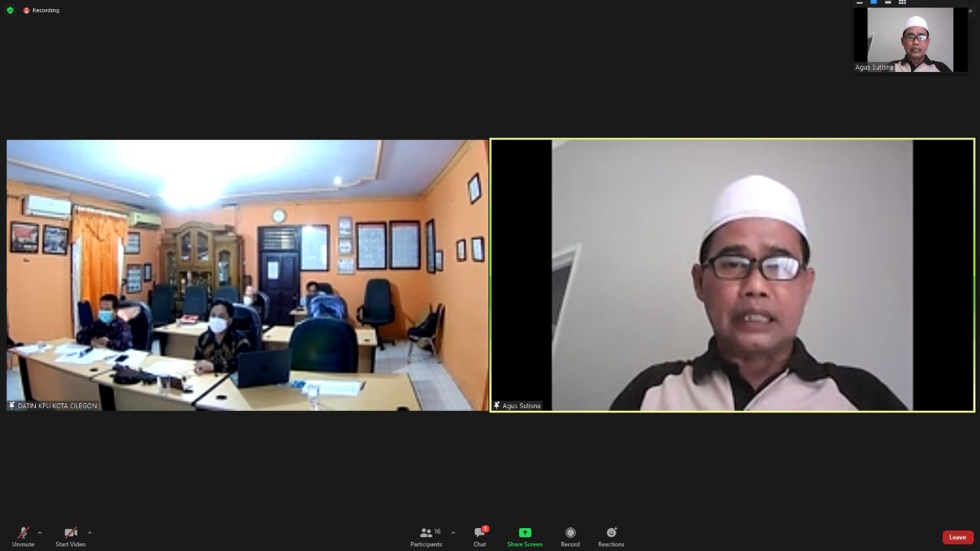Click the pinned Agus Sutisna name label

(x=518, y=406)
